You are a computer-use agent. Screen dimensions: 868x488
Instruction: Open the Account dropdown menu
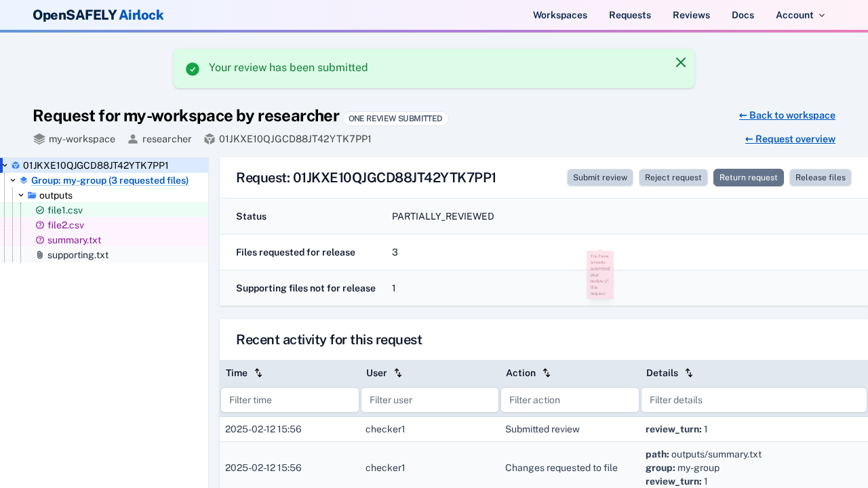pyautogui.click(x=800, y=15)
